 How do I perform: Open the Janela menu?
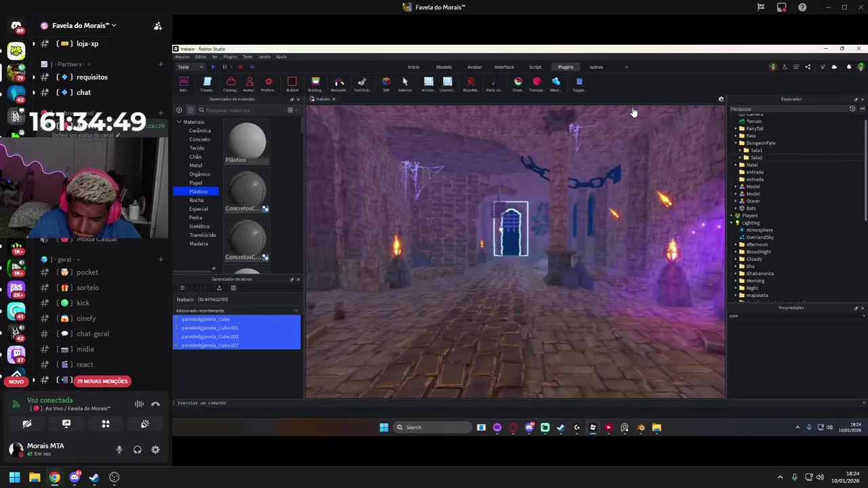[x=264, y=57]
